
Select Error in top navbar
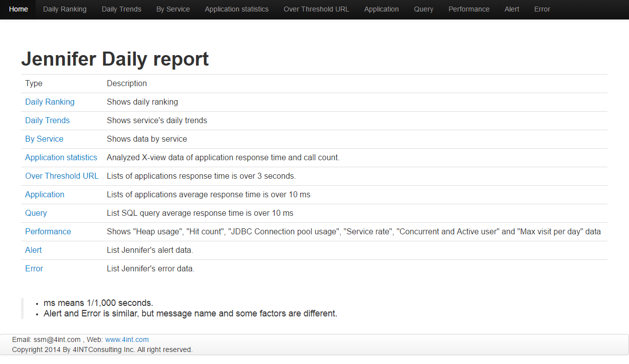tap(542, 9)
